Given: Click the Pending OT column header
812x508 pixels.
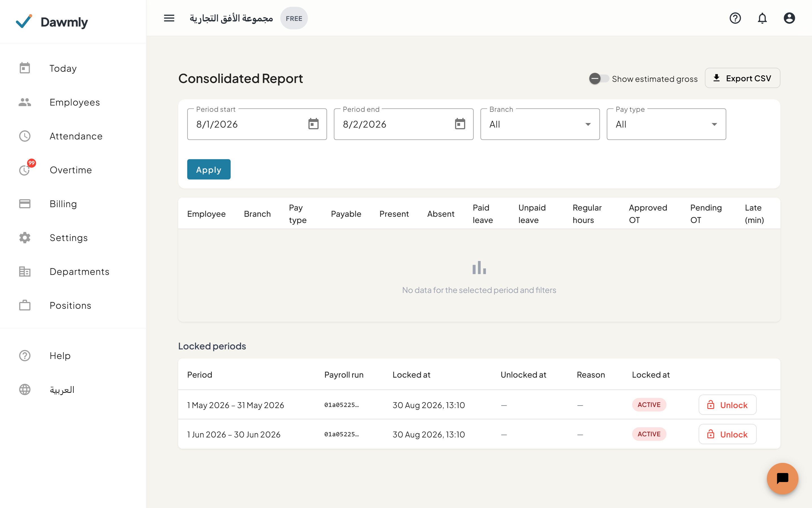Looking at the screenshot, I should tap(706, 214).
